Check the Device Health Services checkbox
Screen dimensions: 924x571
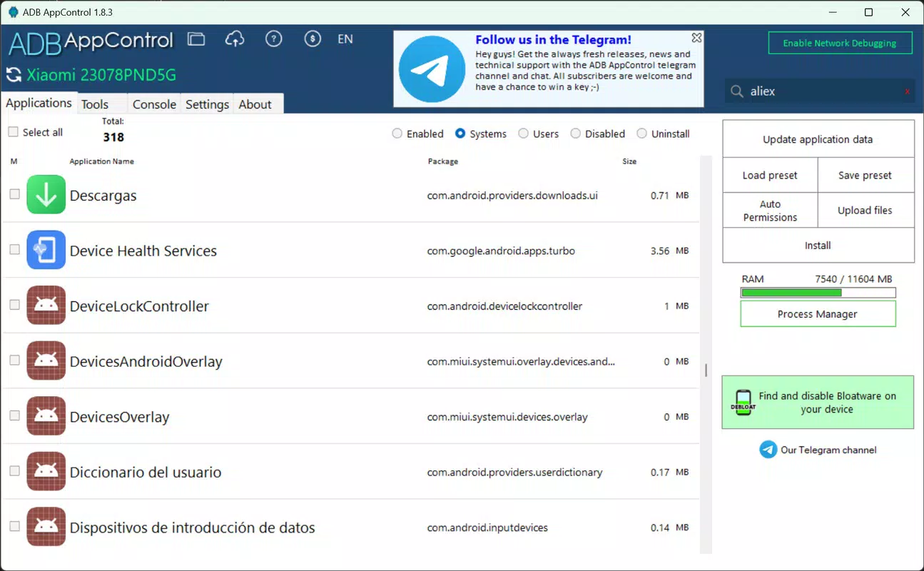pos(14,250)
